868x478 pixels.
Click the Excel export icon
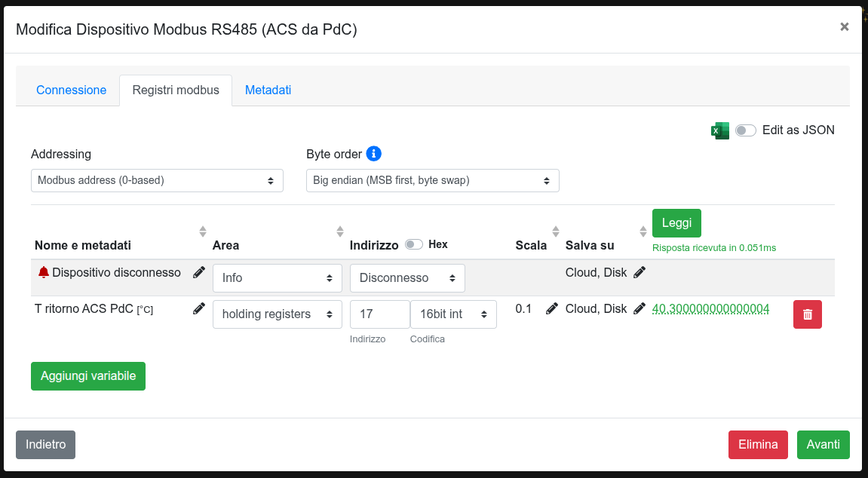click(720, 130)
